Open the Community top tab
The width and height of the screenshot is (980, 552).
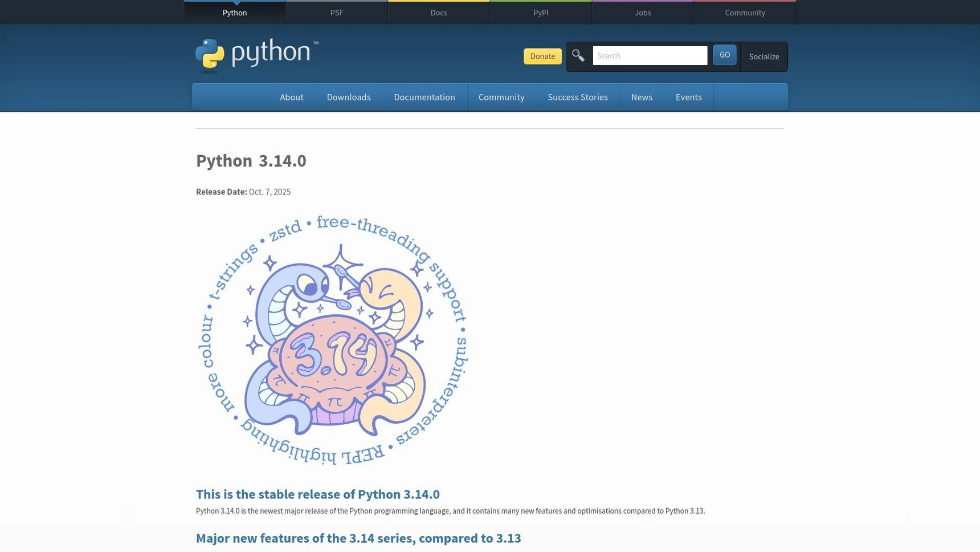745,13
